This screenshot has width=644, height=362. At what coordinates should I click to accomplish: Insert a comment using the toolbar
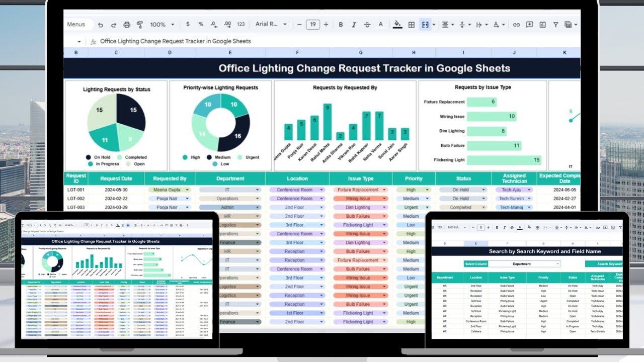click(x=529, y=24)
